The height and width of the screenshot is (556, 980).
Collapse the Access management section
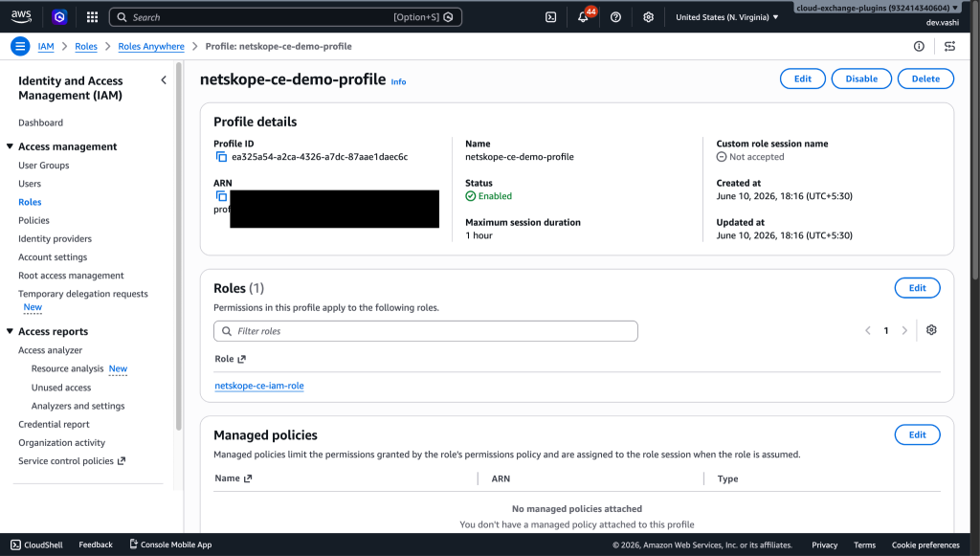(10, 146)
